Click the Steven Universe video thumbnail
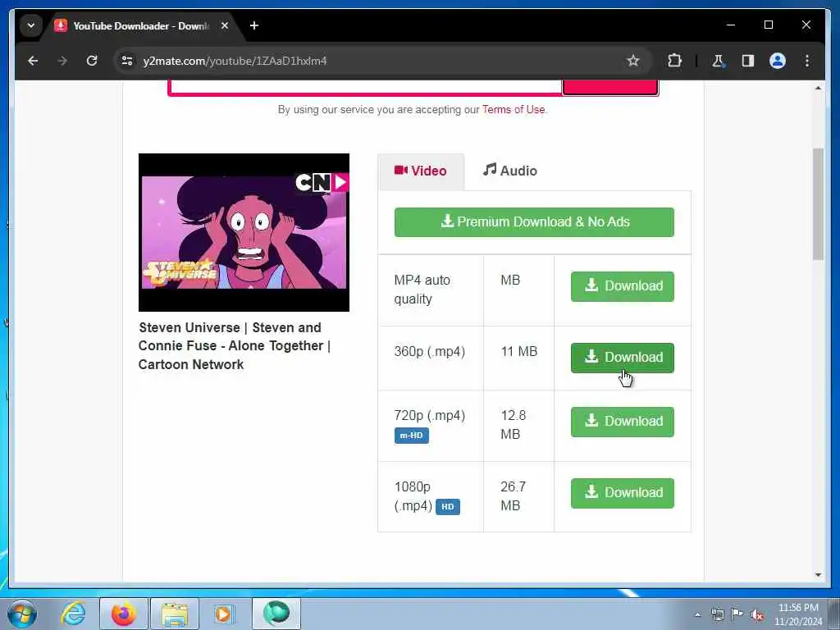840x630 pixels. click(244, 232)
